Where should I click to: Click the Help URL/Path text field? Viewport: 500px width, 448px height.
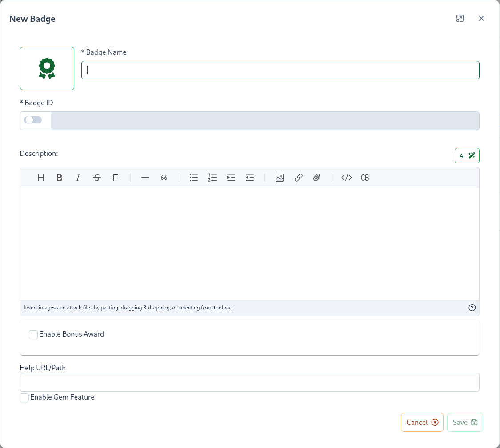(x=249, y=382)
